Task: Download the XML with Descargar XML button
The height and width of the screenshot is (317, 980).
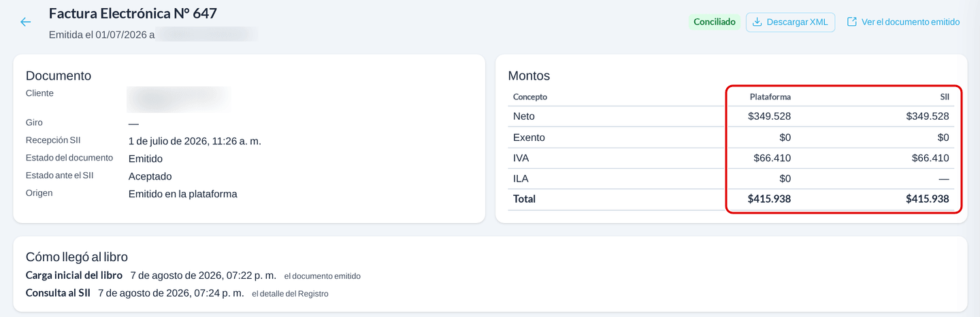Action: point(790,22)
